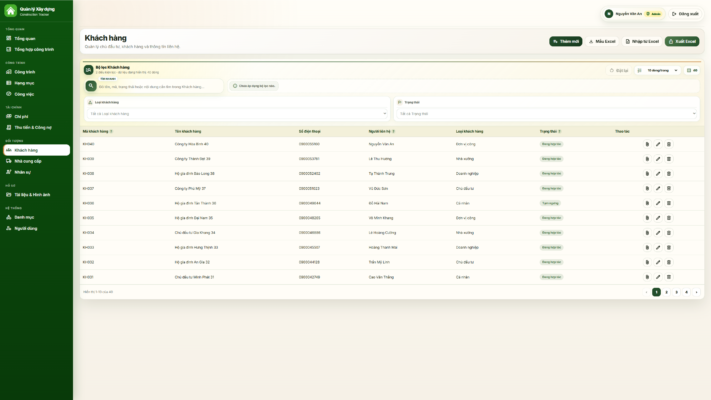This screenshot has width=711, height=400.
Task: View details icon for Hộ gia đình Đại Nam 35
Action: (x=647, y=218)
